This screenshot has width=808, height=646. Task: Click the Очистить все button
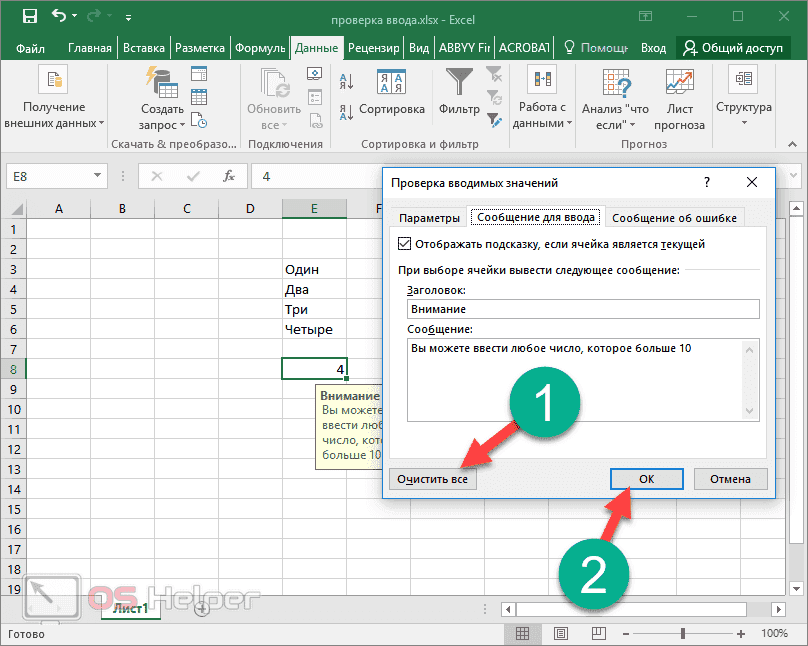pos(432,479)
